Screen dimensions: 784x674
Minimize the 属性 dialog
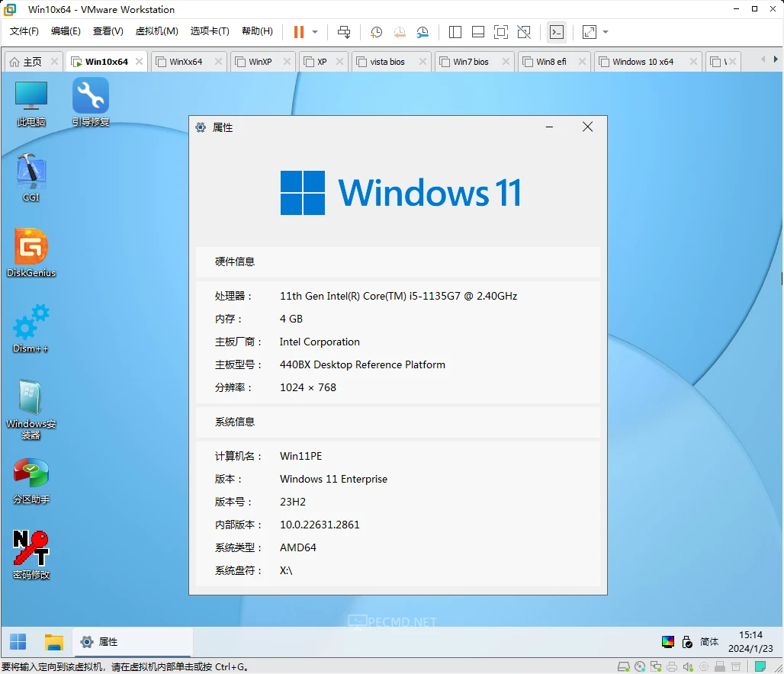pyautogui.click(x=549, y=127)
